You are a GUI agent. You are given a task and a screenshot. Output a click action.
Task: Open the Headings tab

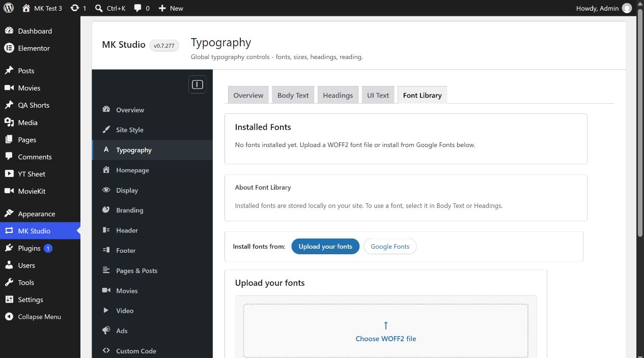tap(338, 95)
